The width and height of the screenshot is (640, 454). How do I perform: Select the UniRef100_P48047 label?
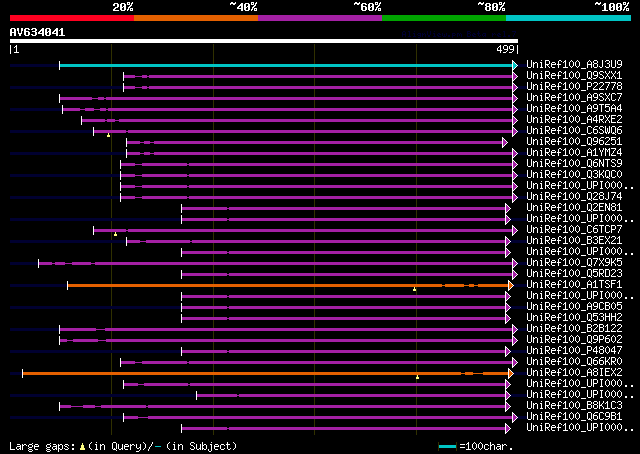(x=574, y=351)
